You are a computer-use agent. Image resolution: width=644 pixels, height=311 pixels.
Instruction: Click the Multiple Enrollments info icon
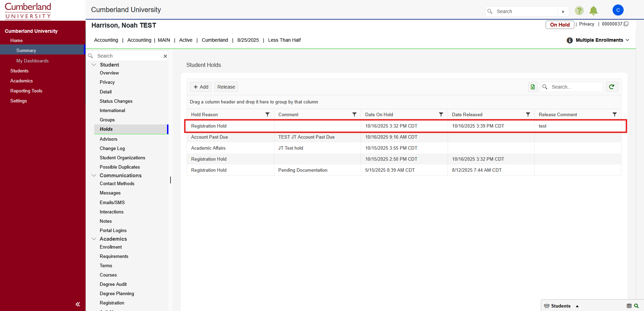click(x=570, y=40)
